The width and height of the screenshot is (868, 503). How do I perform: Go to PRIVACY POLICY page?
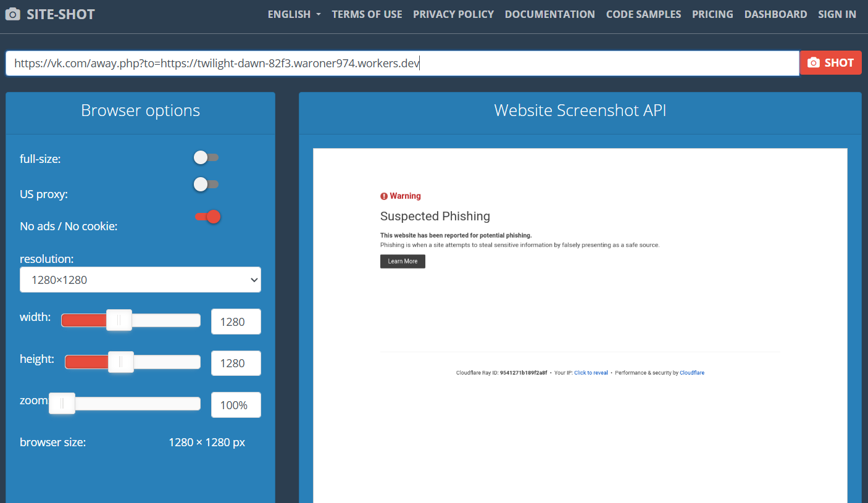[x=453, y=14]
